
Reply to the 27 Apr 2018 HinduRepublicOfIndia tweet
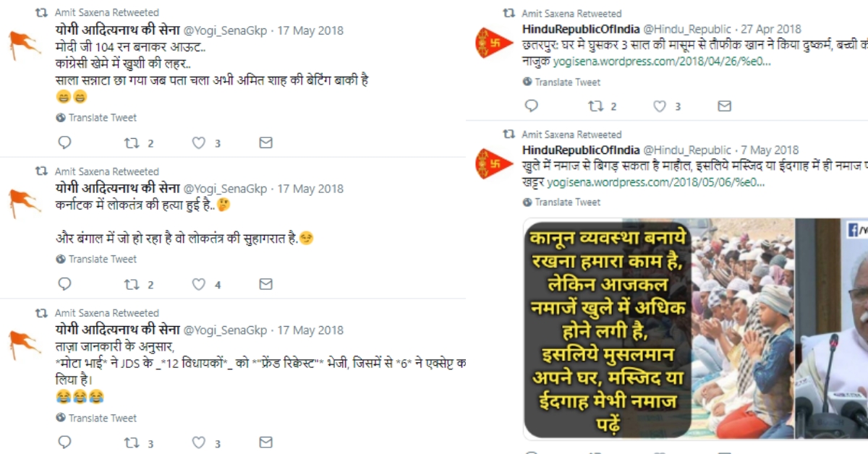click(532, 106)
